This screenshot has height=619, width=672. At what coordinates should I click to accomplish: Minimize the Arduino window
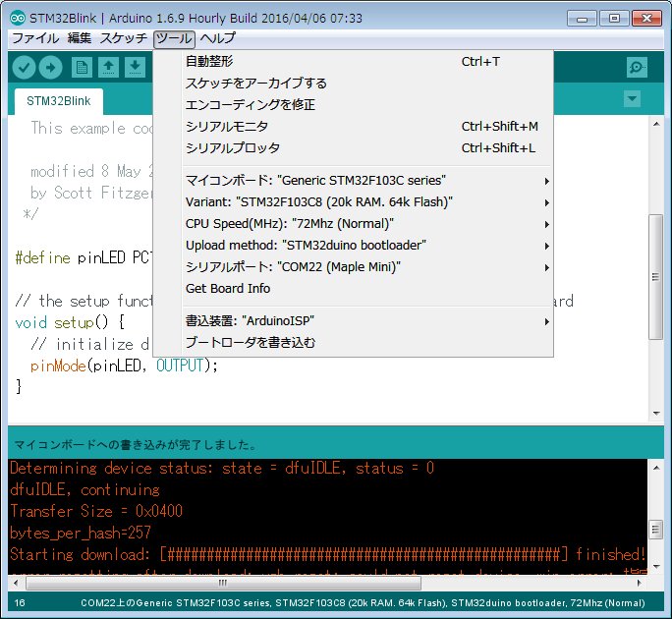pos(582,19)
